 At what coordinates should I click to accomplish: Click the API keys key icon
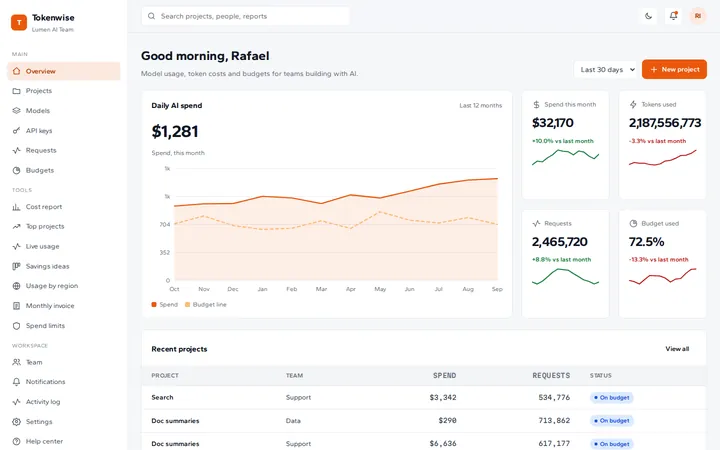pyautogui.click(x=17, y=130)
